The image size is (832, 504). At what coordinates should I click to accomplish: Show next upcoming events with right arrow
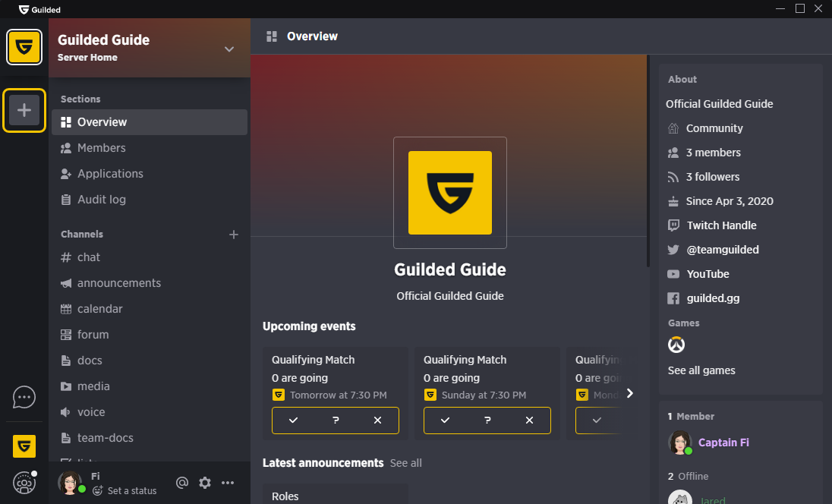630,393
